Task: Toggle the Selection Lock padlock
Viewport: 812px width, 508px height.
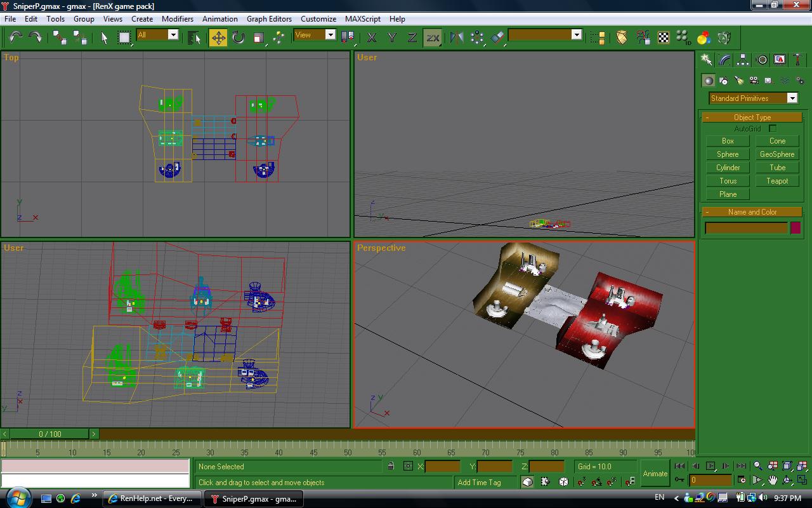Action: [x=391, y=466]
